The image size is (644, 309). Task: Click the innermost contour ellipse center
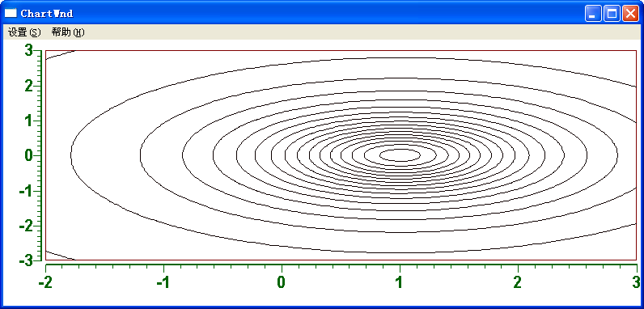[400, 155]
